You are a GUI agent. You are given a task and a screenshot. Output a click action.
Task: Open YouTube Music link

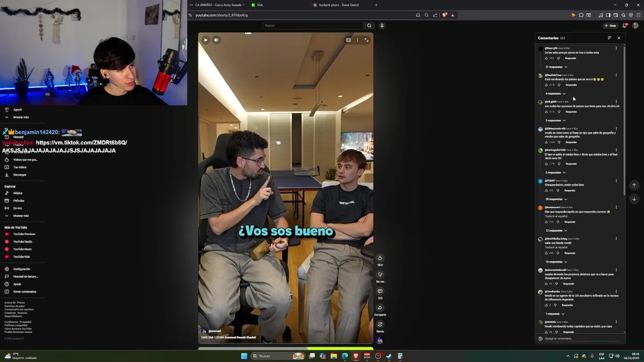[x=23, y=249]
